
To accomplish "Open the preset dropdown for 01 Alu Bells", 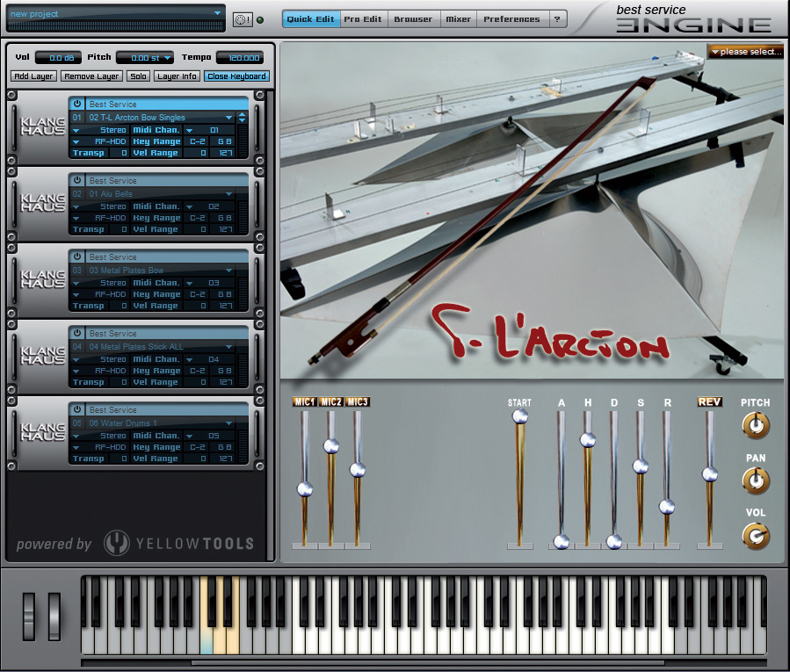I will [229, 194].
